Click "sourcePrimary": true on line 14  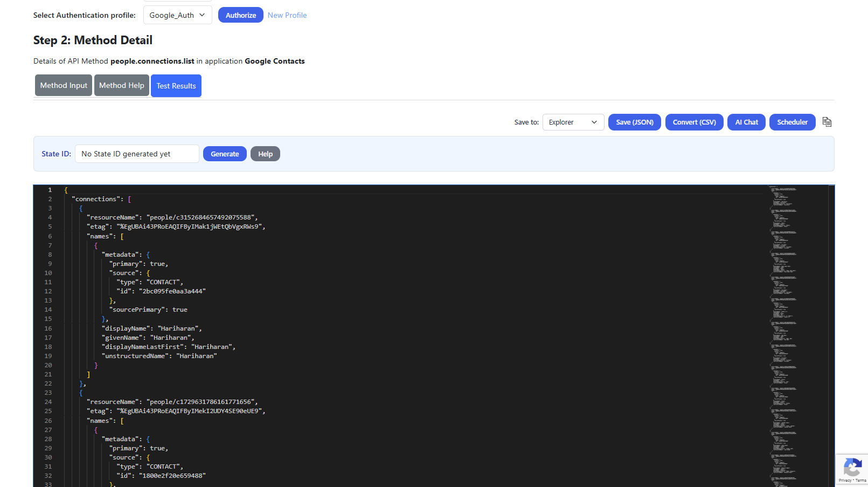click(x=148, y=310)
